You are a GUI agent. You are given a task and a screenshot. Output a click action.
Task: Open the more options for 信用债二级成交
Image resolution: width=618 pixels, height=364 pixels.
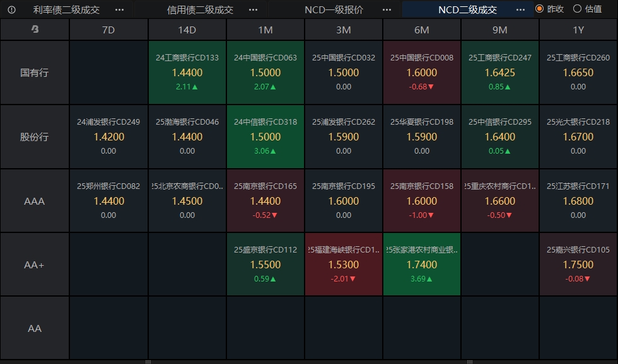tap(254, 10)
